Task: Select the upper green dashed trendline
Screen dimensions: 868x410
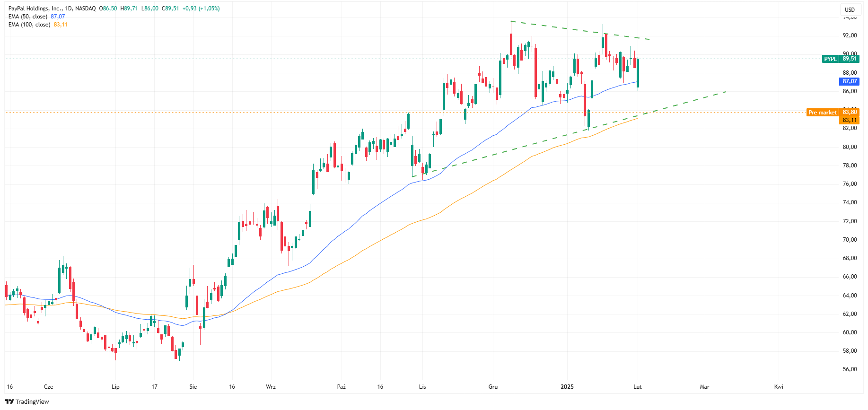Action: (580, 30)
